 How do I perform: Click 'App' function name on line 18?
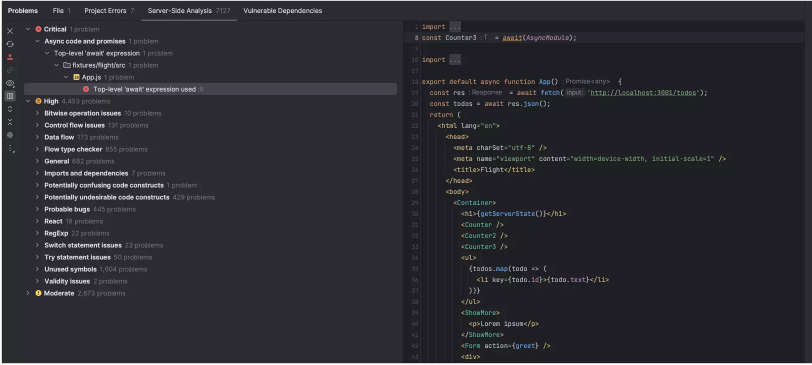click(544, 82)
